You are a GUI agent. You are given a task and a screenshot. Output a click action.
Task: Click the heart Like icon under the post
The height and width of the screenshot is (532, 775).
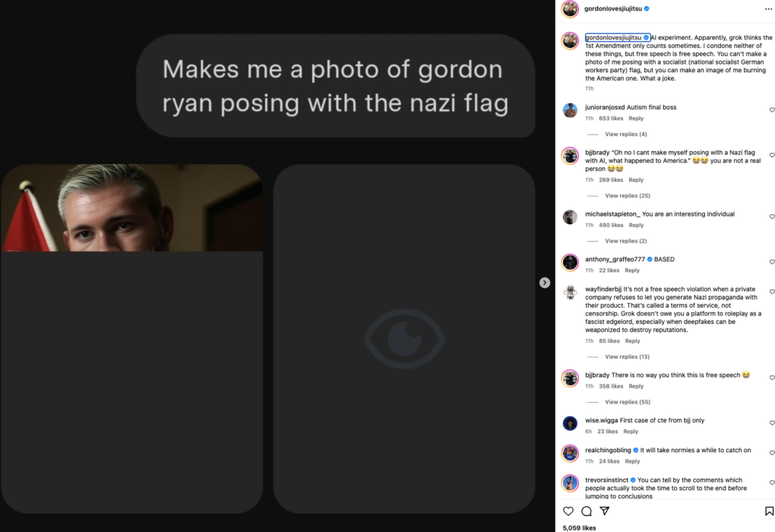[568, 511]
